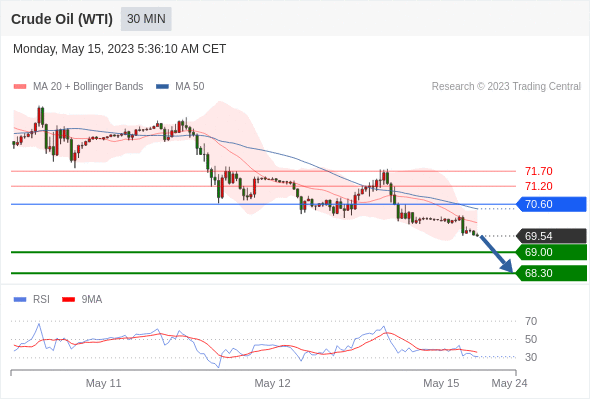Toggle the MA 20 + Bollinger Bands label
Viewport: 590px width, 400px height.
(x=88, y=87)
